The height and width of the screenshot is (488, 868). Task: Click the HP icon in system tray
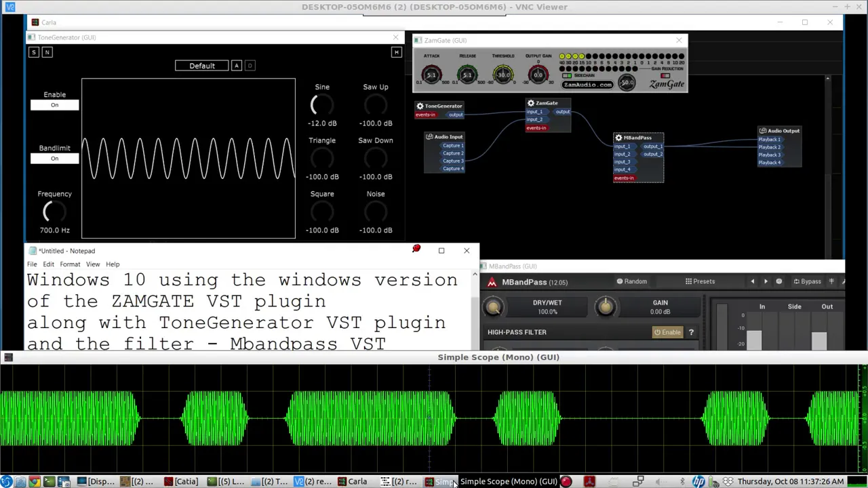click(698, 482)
